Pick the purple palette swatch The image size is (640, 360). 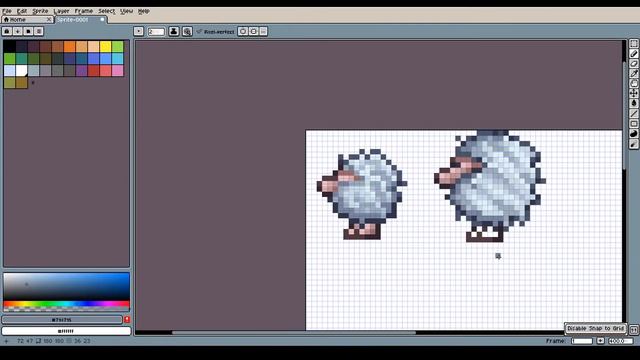click(82, 70)
